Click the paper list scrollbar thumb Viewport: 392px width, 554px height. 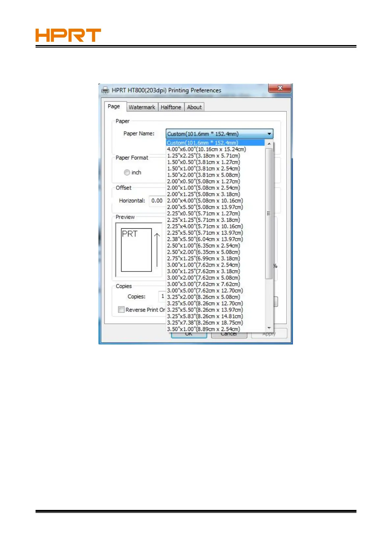tap(269, 214)
